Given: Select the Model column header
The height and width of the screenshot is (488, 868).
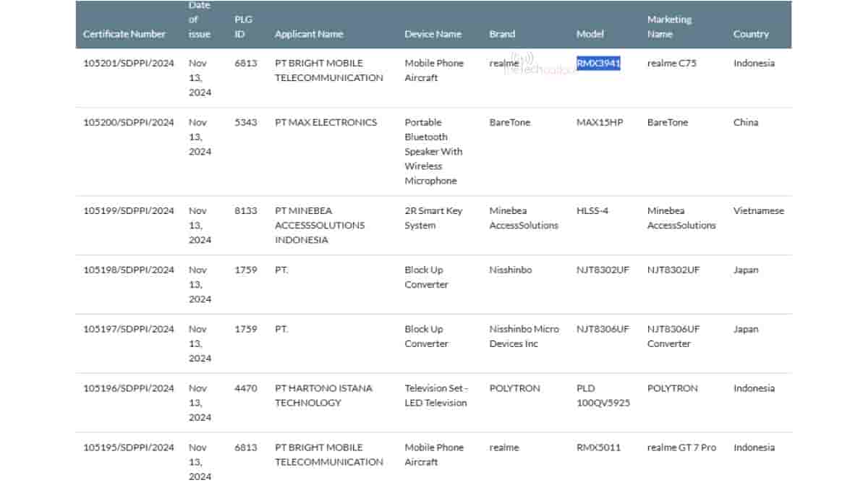Looking at the screenshot, I should pos(590,34).
